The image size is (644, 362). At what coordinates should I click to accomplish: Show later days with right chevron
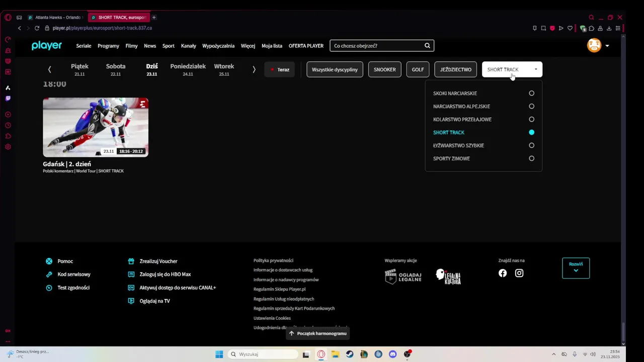[254, 69]
